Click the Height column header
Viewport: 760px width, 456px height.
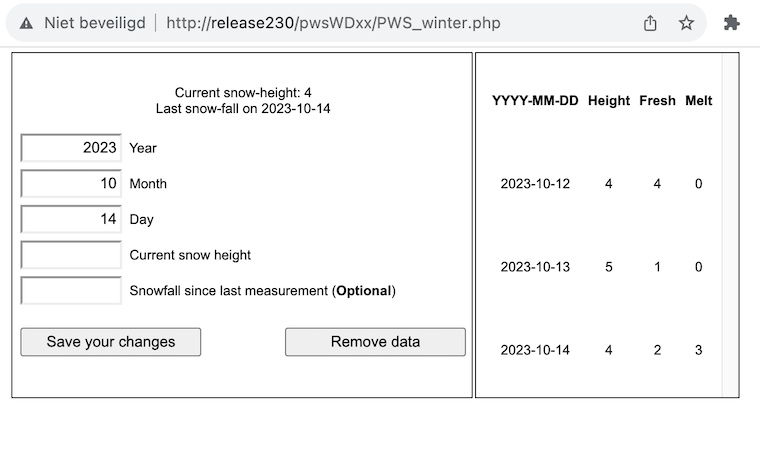coord(609,101)
